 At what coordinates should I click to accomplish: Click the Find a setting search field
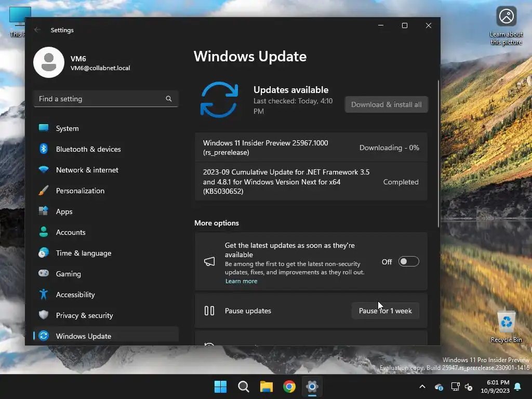[x=106, y=99]
